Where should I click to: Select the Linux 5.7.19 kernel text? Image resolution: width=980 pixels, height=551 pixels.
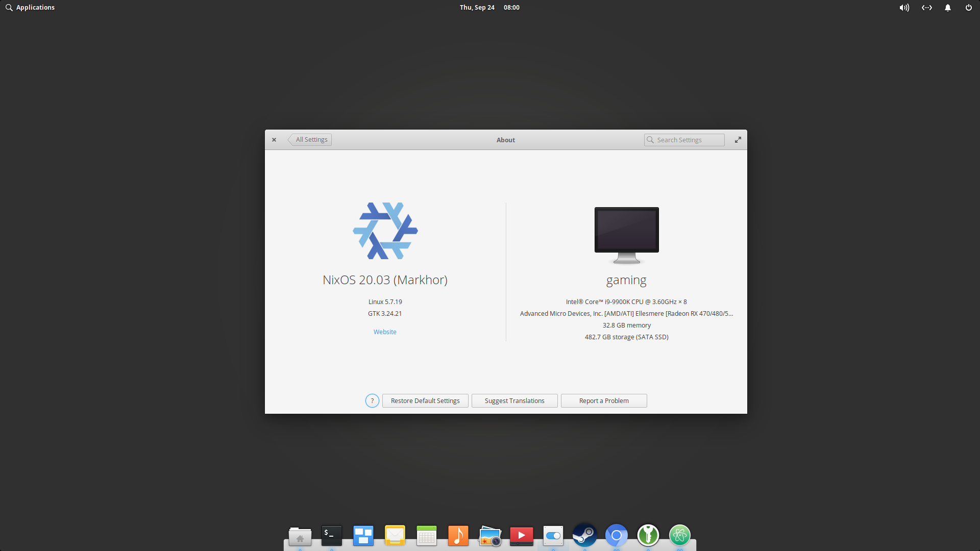(385, 302)
